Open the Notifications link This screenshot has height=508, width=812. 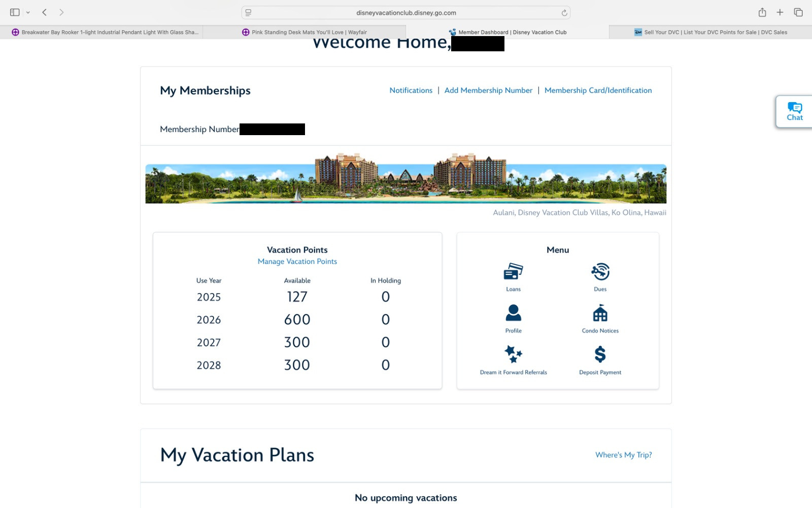[x=411, y=90]
